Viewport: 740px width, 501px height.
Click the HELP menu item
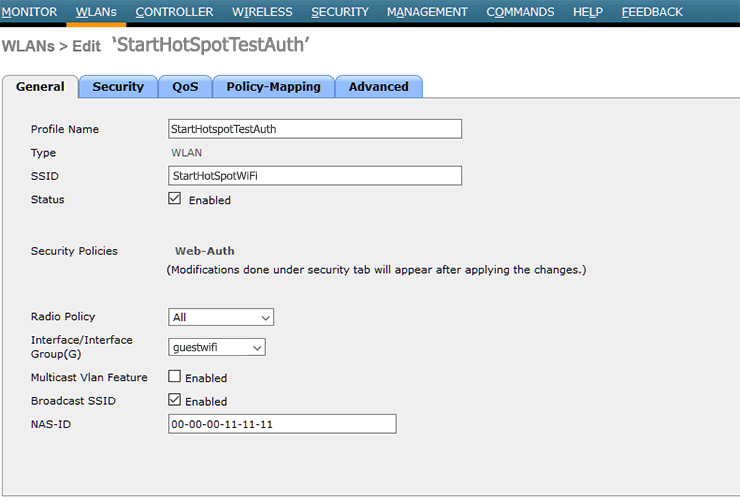pos(588,12)
